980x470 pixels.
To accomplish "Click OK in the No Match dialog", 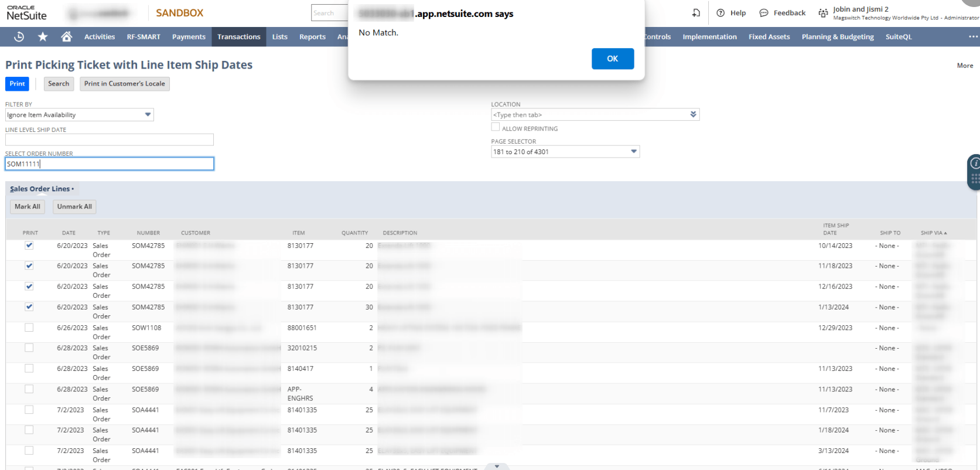I will (613, 59).
